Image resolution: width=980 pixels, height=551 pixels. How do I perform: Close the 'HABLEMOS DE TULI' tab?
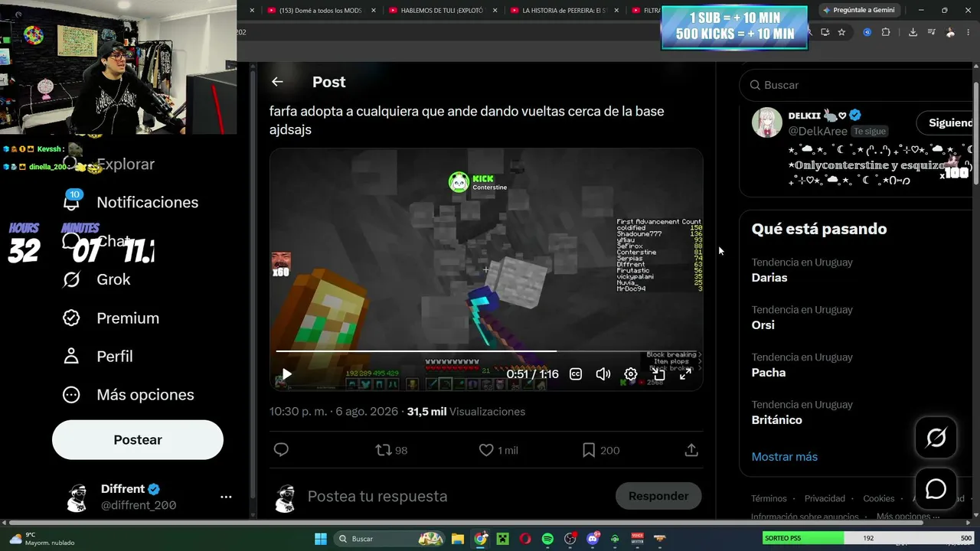click(495, 11)
